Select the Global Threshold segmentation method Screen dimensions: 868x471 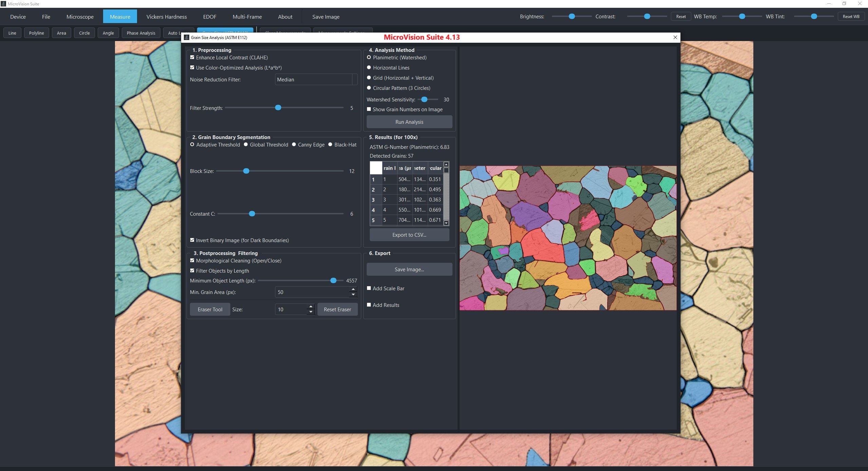point(246,144)
